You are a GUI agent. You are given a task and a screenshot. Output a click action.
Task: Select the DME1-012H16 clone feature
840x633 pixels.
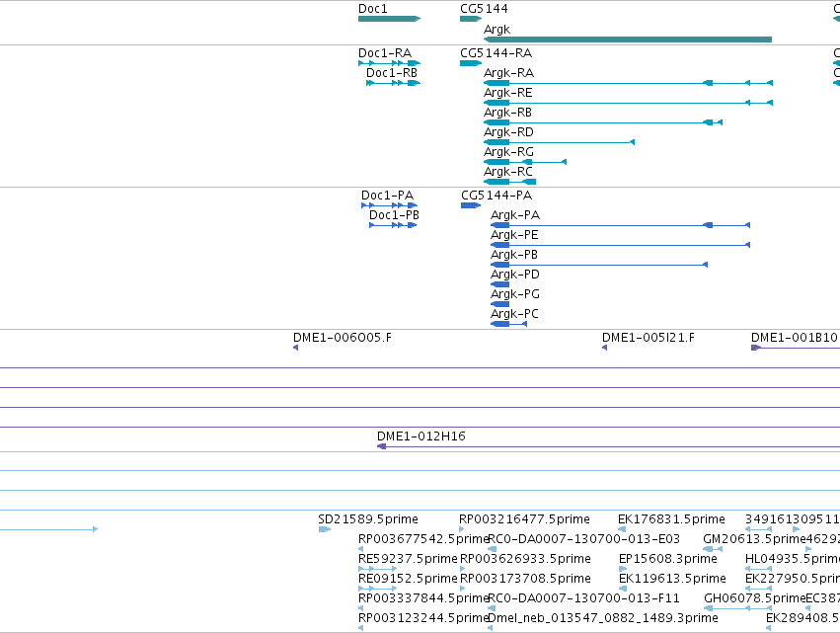(x=609, y=446)
